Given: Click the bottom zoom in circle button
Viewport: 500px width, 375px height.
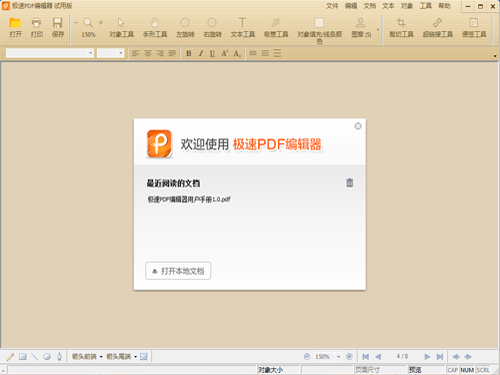Looking at the screenshot, I should pos(349,357).
